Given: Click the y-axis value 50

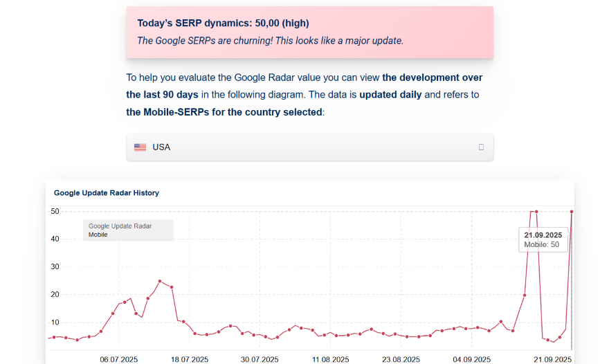Looking at the screenshot, I should click(x=55, y=211).
